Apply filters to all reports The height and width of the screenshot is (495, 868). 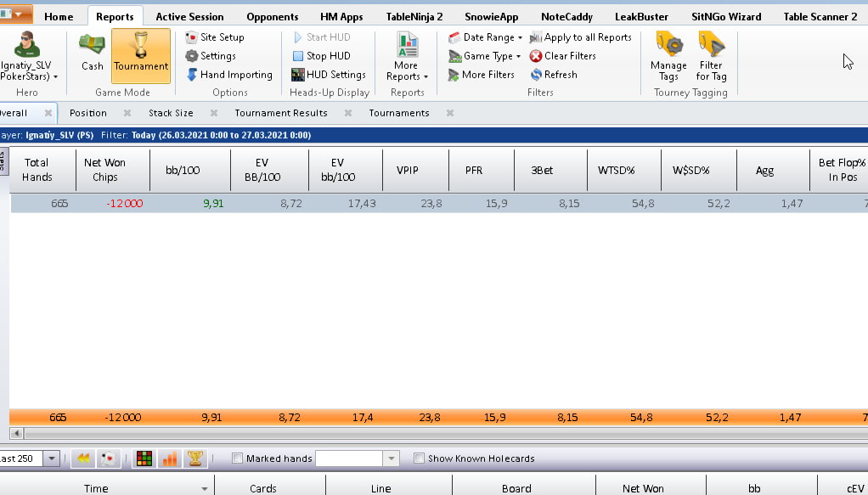pyautogui.click(x=580, y=37)
